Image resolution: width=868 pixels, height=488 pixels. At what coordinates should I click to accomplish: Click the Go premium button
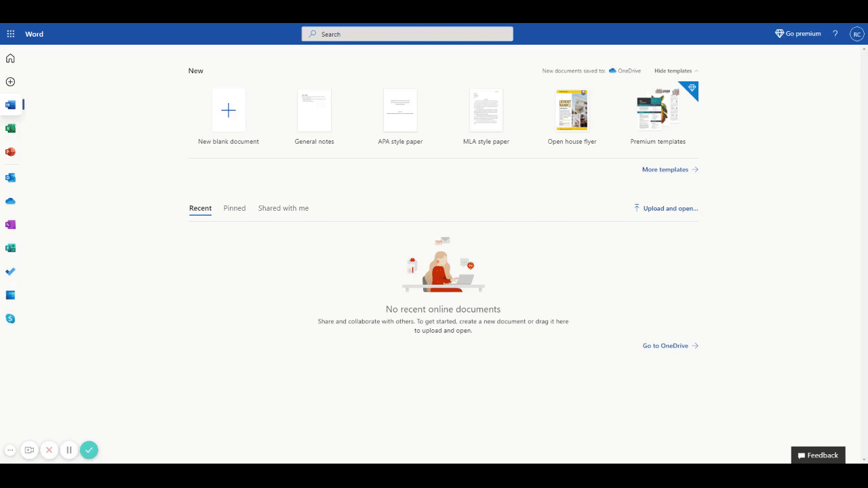pyautogui.click(x=797, y=33)
